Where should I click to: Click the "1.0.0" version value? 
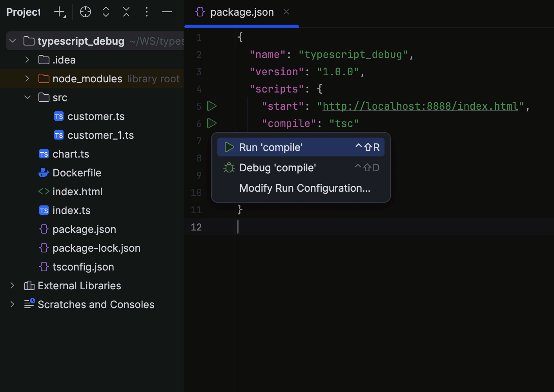tap(338, 72)
